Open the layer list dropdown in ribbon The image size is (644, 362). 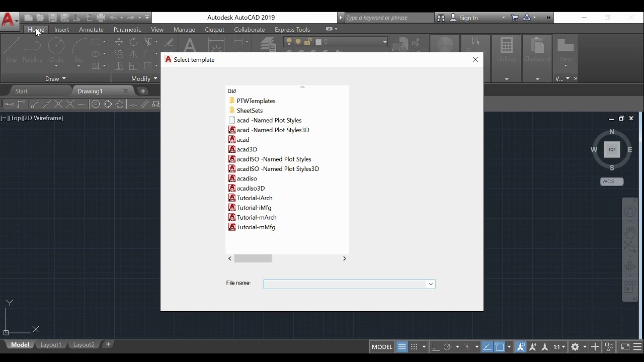click(x=385, y=42)
